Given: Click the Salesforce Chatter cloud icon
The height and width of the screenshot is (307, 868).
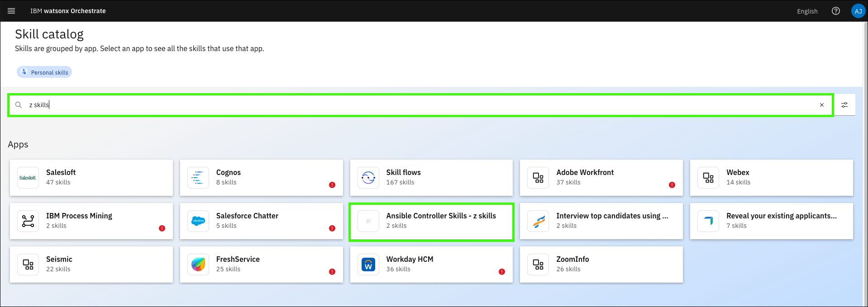Looking at the screenshot, I should (198, 221).
